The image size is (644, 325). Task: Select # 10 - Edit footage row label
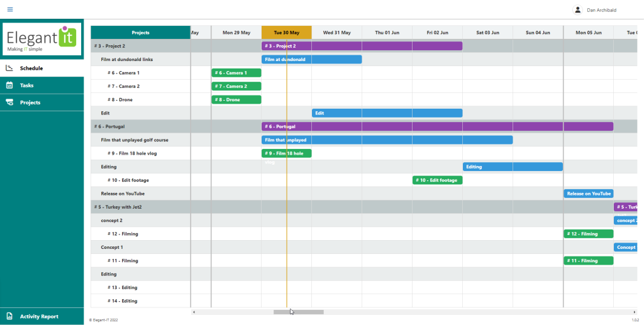click(x=128, y=180)
